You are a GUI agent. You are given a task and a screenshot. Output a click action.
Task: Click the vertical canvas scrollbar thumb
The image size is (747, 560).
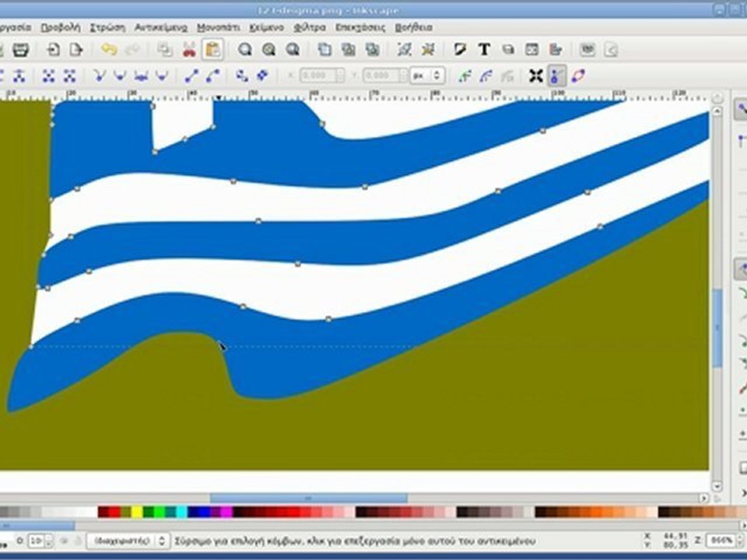click(717, 327)
